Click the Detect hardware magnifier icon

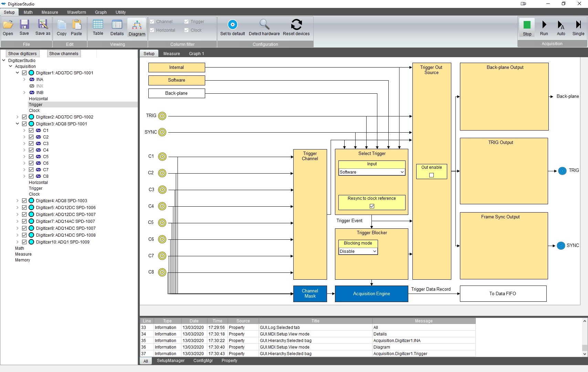[x=264, y=25]
